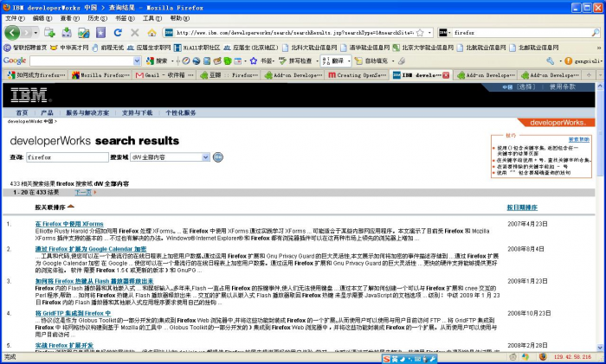Go to 下一页 next page link

[83, 192]
